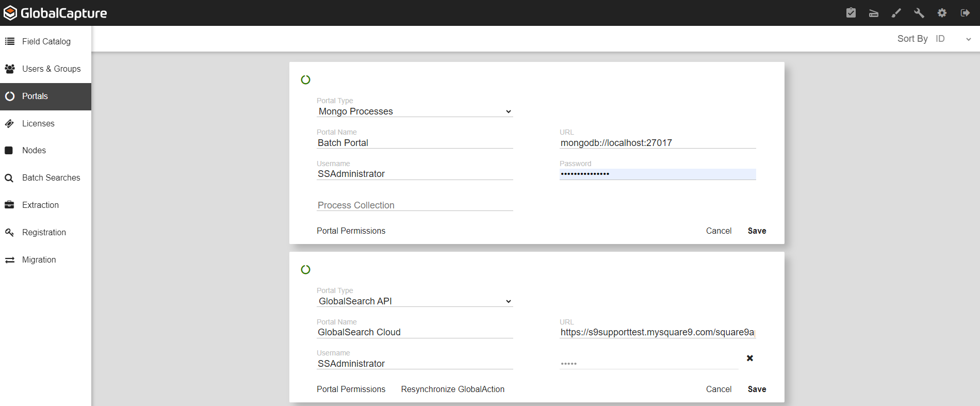This screenshot has height=406, width=980.
Task: Click the GlobalCapture logo
Action: tap(55, 13)
